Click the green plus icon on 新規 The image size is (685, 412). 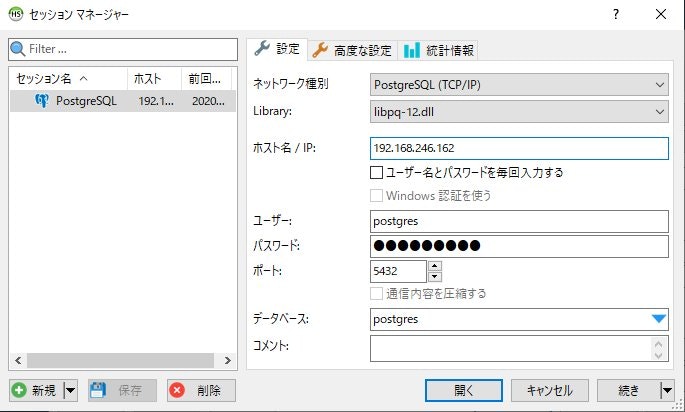coord(19,390)
